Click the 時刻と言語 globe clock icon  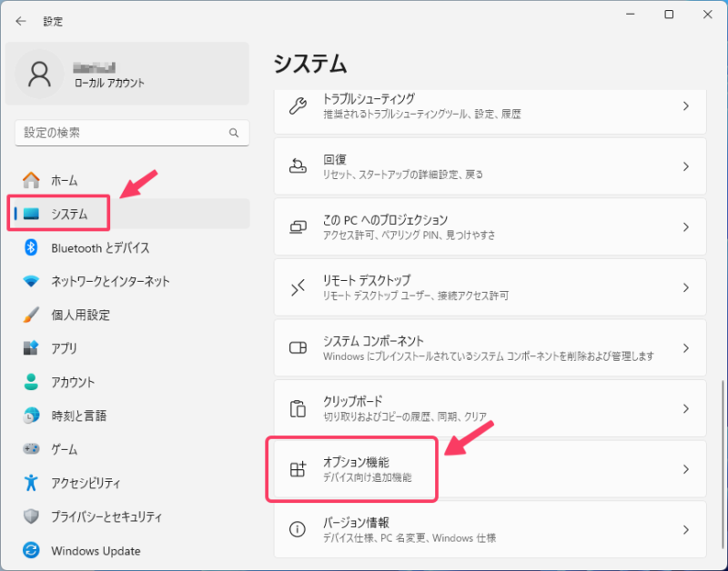[x=31, y=416]
